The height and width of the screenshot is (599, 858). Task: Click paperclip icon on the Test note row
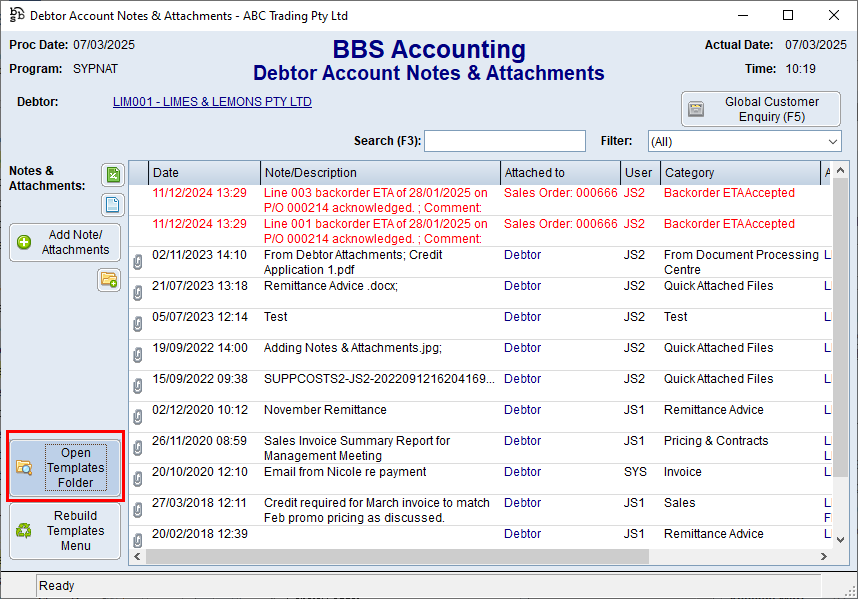click(138, 324)
